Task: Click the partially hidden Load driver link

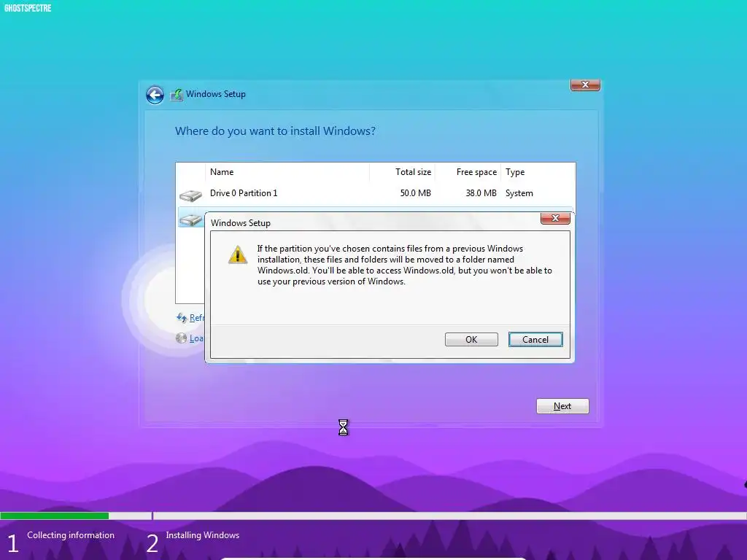Action: click(197, 338)
